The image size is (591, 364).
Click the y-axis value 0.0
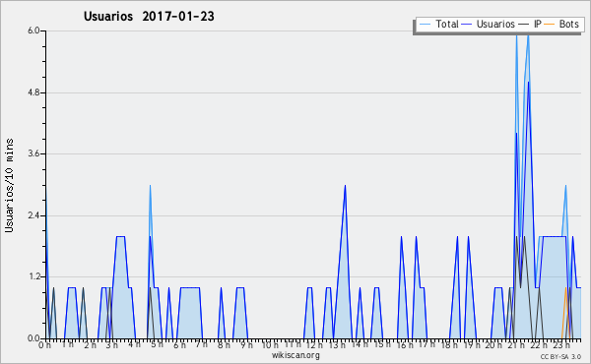33,338
